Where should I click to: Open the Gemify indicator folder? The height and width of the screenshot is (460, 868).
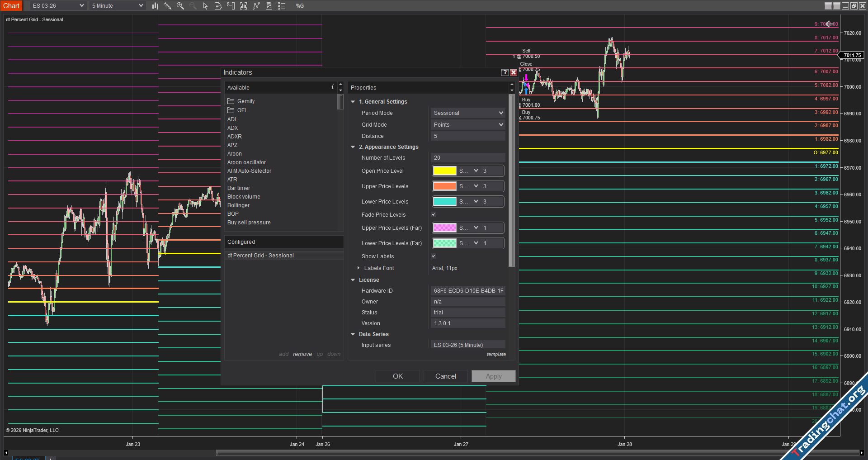245,101
